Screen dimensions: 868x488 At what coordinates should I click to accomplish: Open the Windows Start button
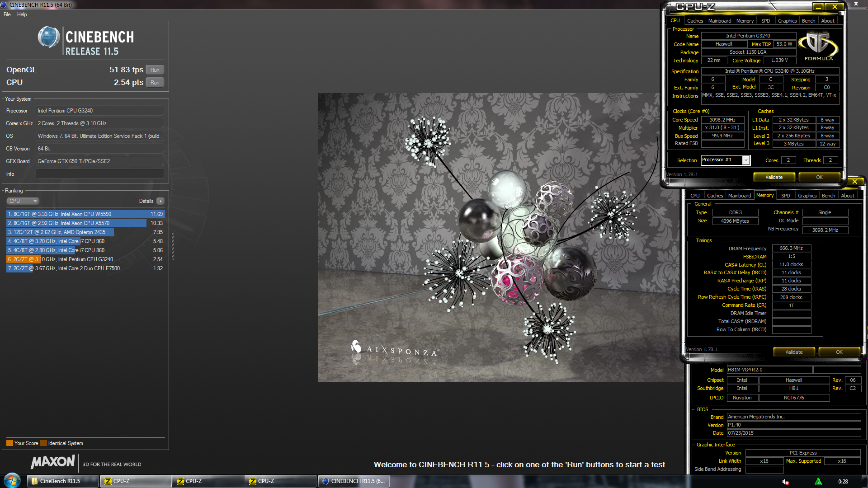pos(12,481)
